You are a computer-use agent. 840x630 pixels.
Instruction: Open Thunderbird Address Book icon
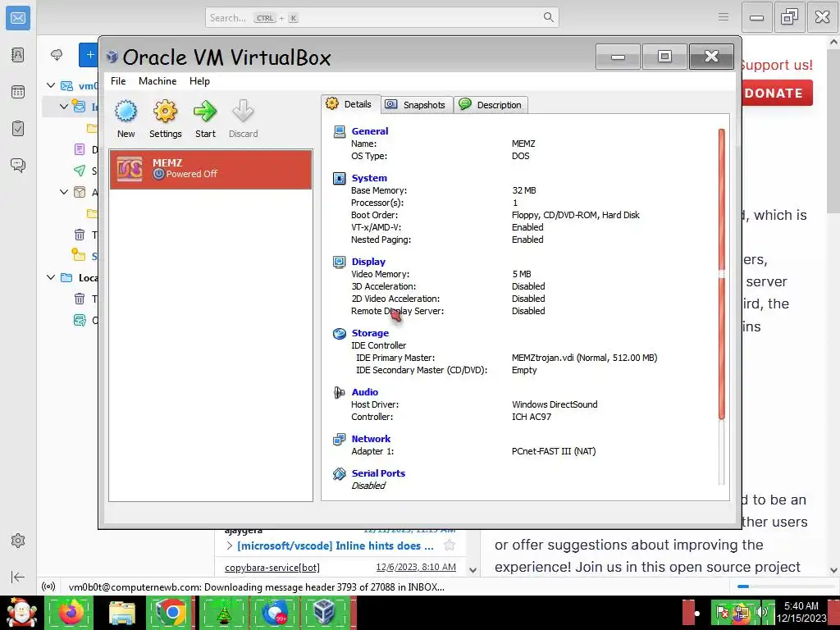(18, 55)
